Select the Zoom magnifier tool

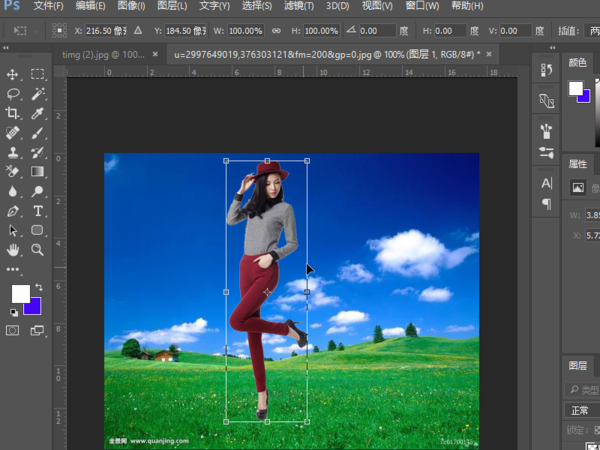point(38,249)
